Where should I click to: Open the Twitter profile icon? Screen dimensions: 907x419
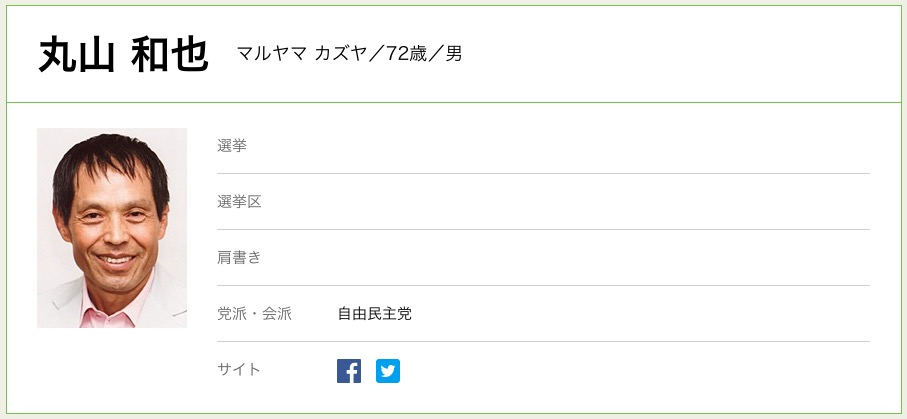pyautogui.click(x=388, y=371)
